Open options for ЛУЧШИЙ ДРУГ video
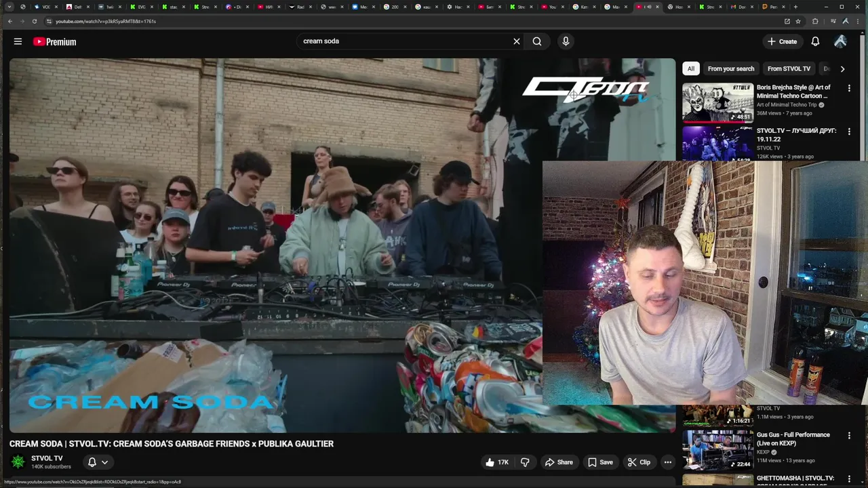The height and width of the screenshot is (488, 868). click(x=849, y=131)
